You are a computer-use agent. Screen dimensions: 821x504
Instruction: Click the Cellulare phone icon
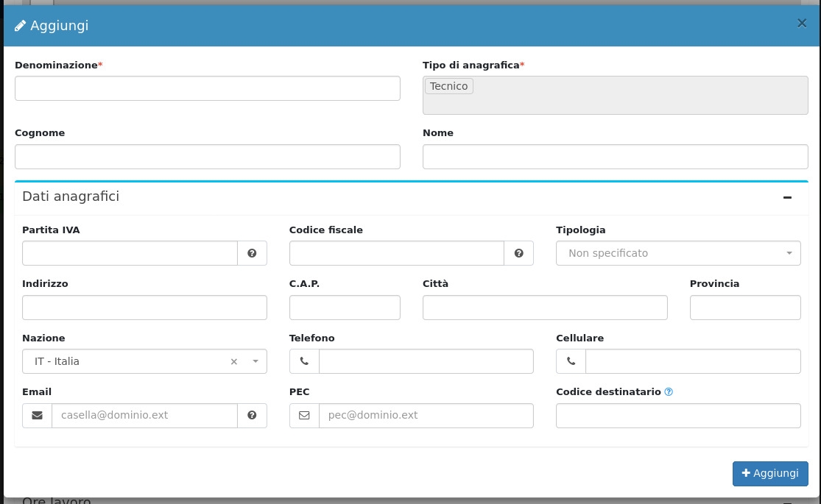571,361
